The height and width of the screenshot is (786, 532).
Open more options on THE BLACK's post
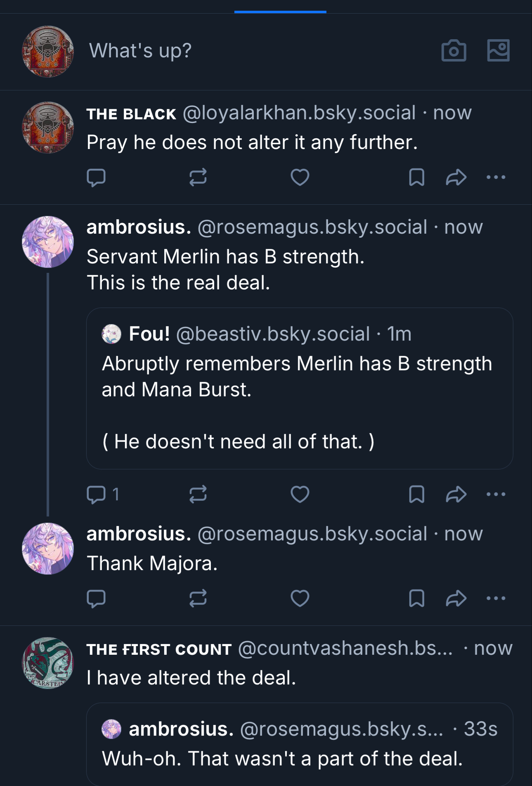[x=496, y=178]
